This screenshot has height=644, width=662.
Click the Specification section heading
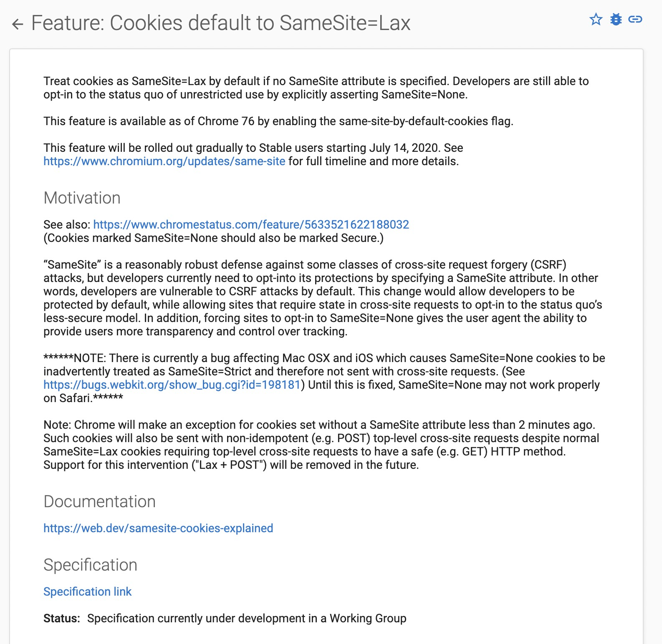click(90, 565)
